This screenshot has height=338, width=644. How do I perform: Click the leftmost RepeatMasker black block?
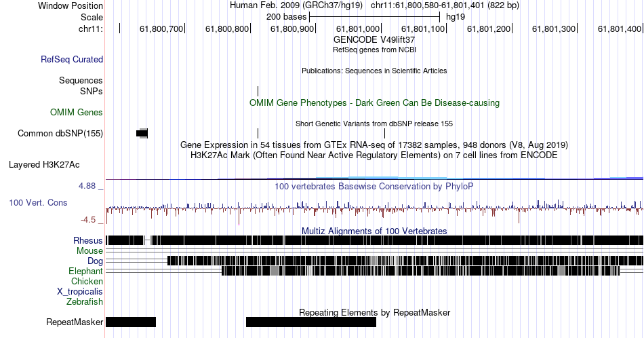[131, 322]
